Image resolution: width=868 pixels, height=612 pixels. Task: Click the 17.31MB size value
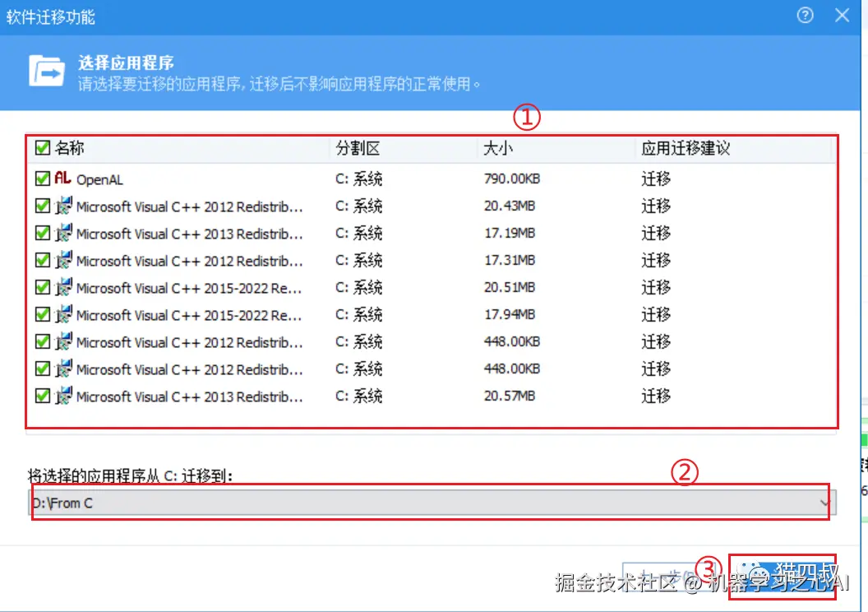(510, 260)
